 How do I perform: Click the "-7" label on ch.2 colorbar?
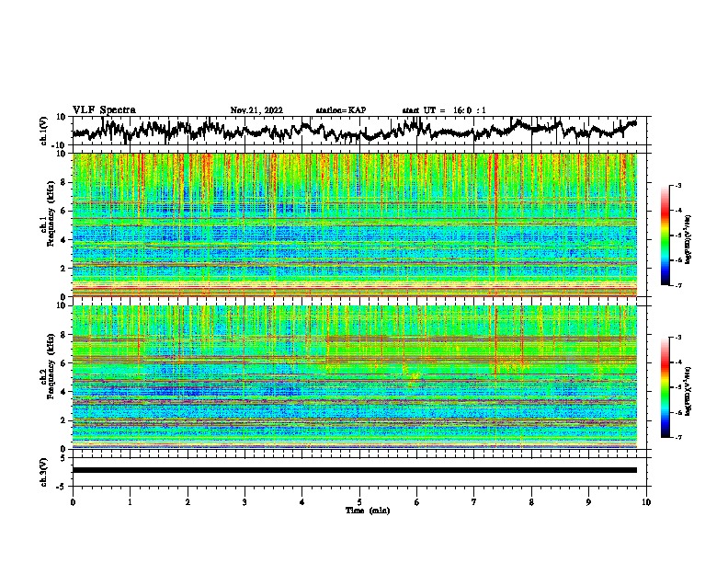[x=678, y=438]
